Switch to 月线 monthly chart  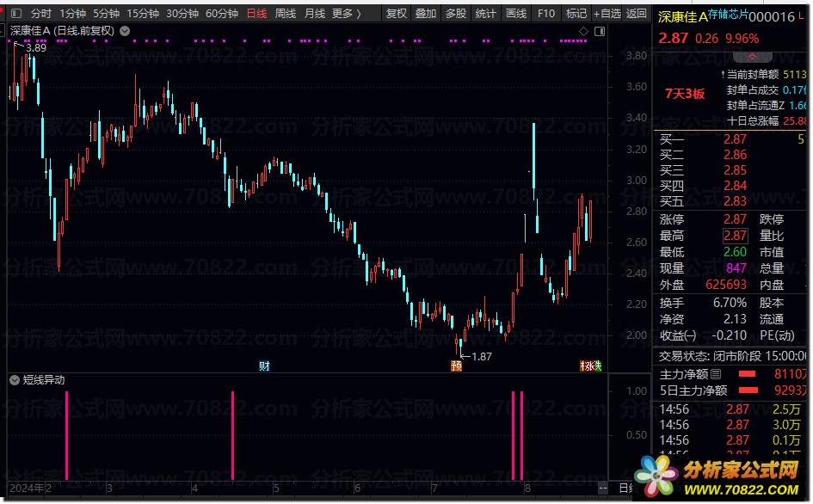tap(314, 14)
